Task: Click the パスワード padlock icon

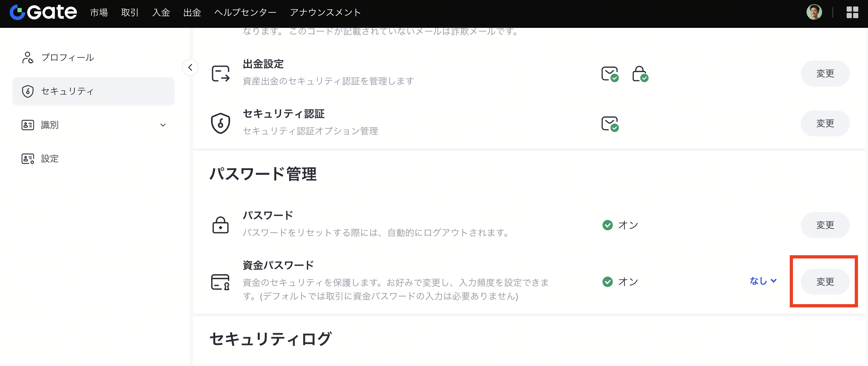Action: pos(220,225)
